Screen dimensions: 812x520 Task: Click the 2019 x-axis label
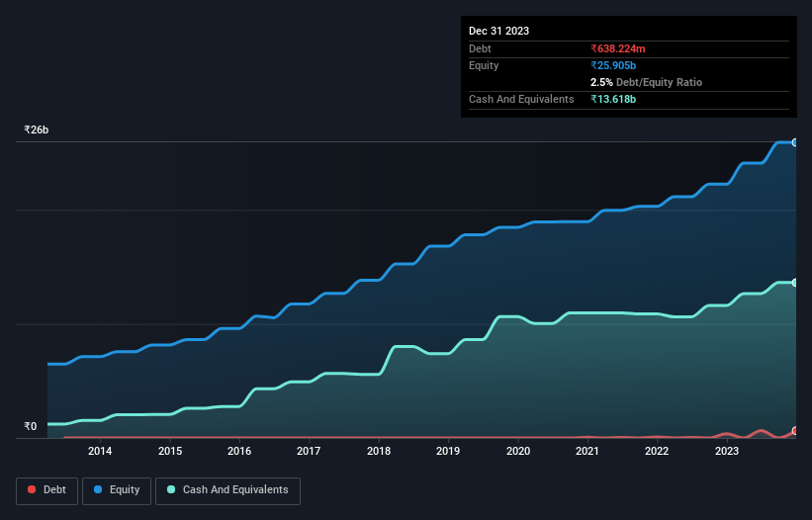coord(448,451)
